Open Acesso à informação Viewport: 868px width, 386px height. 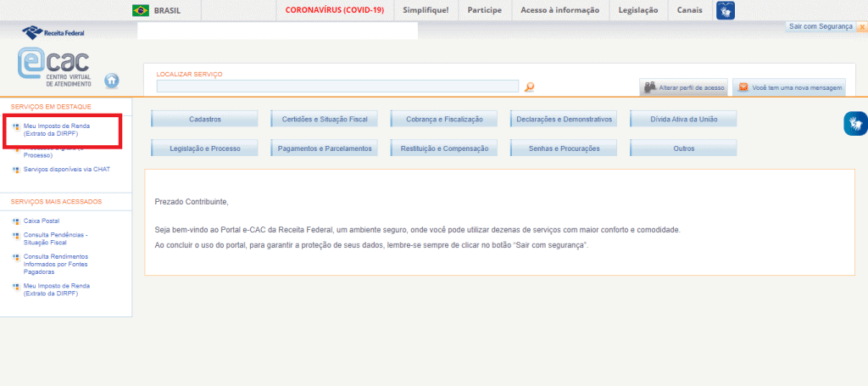pos(559,10)
